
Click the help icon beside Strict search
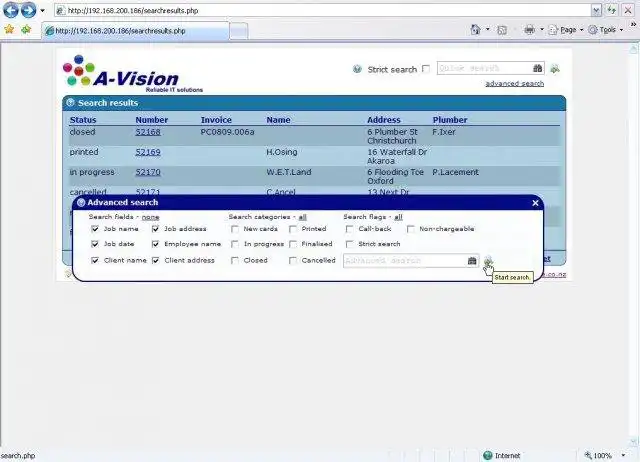click(357, 69)
